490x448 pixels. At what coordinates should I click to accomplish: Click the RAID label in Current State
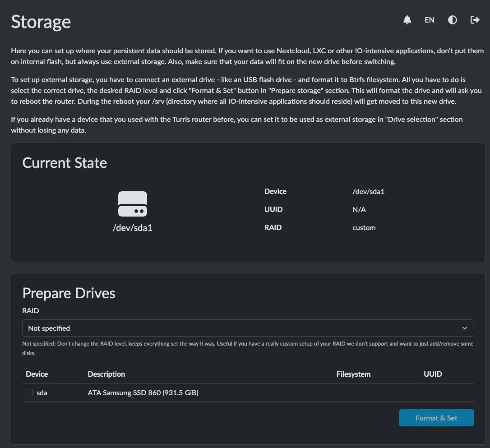273,227
